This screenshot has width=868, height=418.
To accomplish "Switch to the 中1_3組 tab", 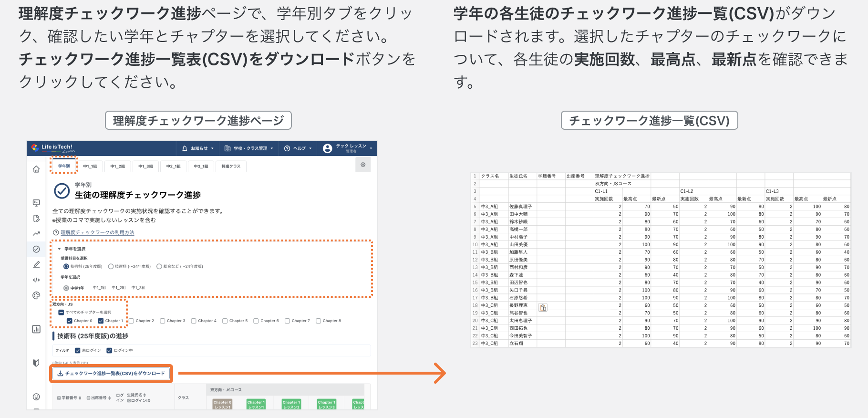I will tap(145, 166).
